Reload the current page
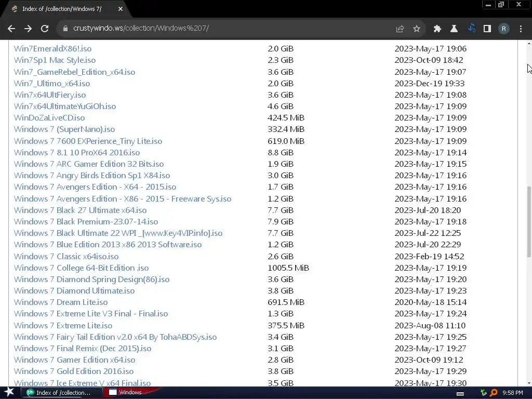Image resolution: width=532 pixels, height=399 pixels. coord(45,29)
